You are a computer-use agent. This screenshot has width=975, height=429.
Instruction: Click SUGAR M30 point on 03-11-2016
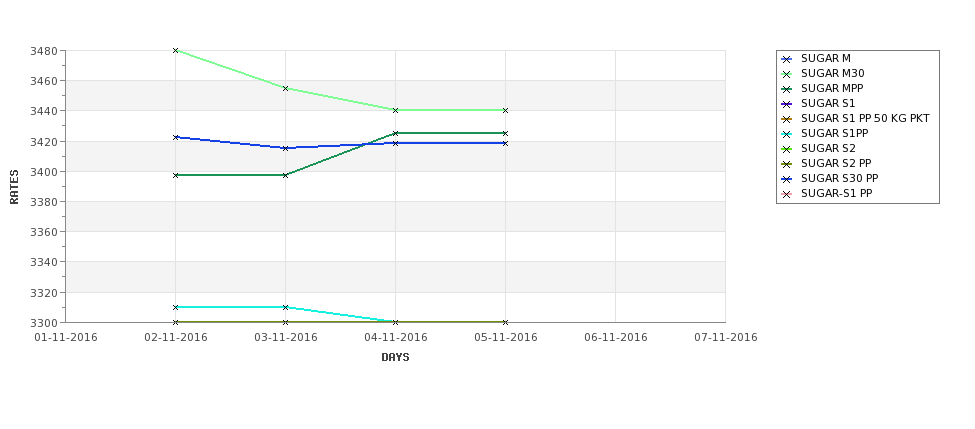285,88
